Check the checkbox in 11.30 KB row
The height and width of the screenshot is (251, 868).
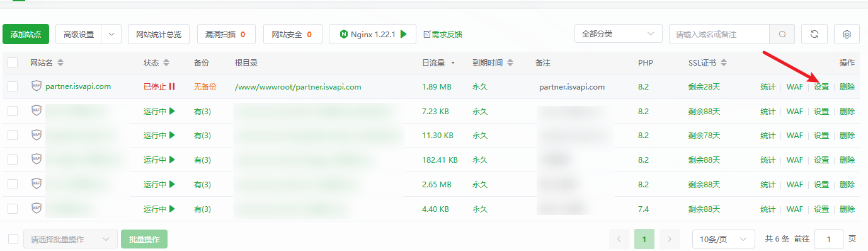click(x=13, y=135)
